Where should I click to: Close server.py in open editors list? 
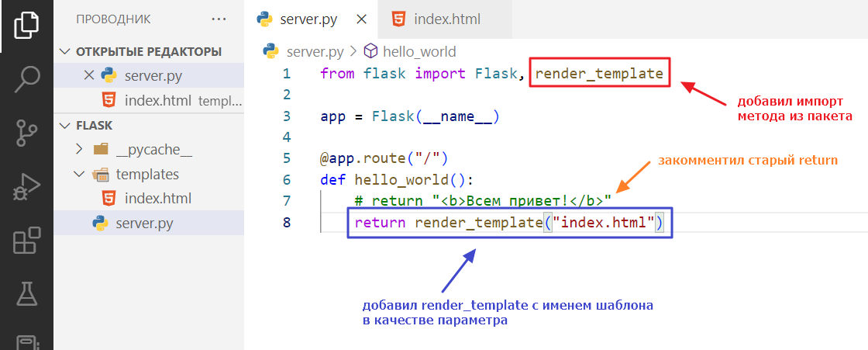click(x=88, y=75)
